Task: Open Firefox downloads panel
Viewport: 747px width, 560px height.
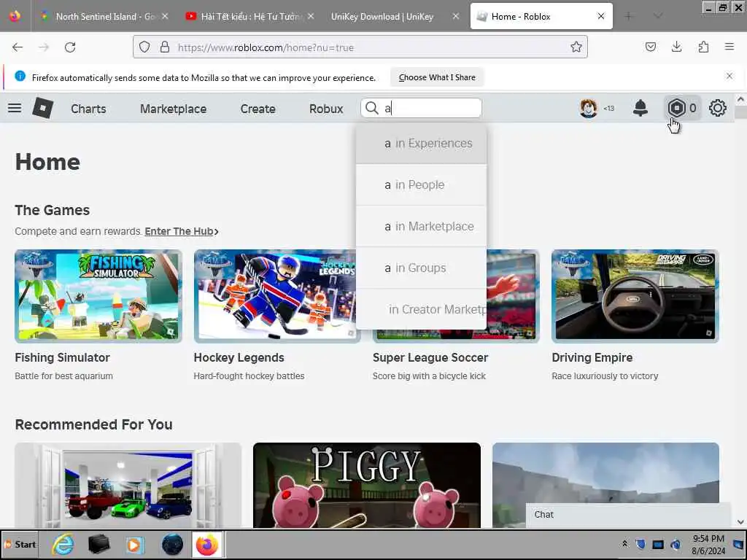Action: (x=676, y=47)
